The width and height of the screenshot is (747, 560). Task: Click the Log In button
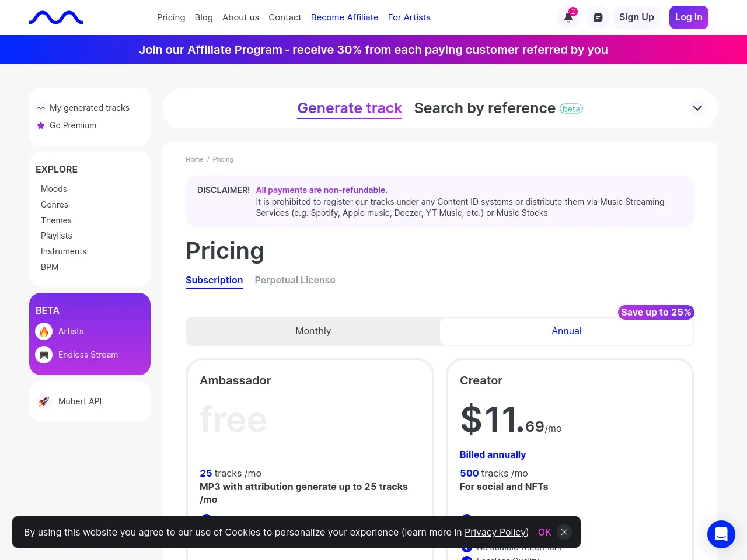(x=689, y=17)
